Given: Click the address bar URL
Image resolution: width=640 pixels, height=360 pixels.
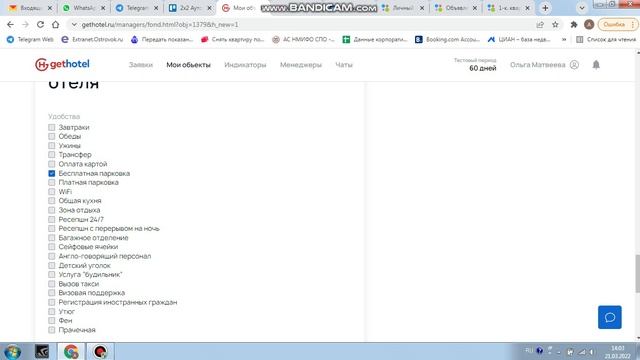Looking at the screenshot, I should tap(160, 24).
